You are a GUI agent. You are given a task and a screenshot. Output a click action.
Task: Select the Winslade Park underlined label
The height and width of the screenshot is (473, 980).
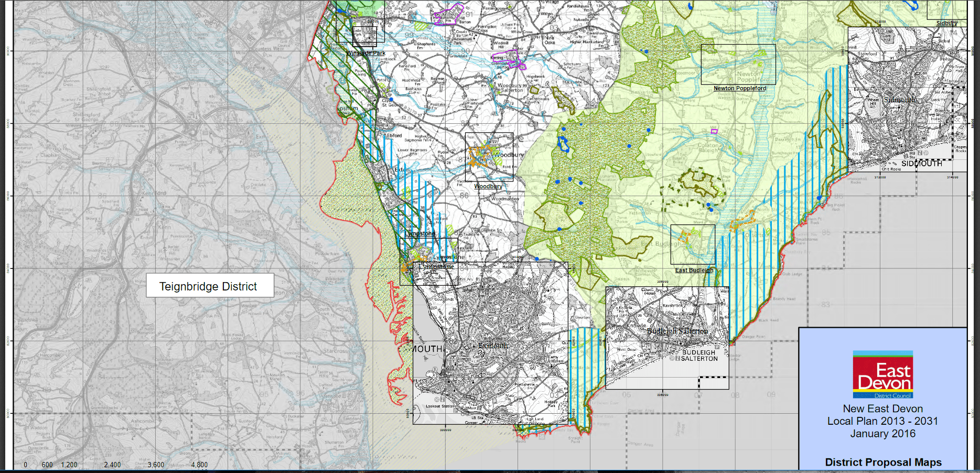click(365, 53)
